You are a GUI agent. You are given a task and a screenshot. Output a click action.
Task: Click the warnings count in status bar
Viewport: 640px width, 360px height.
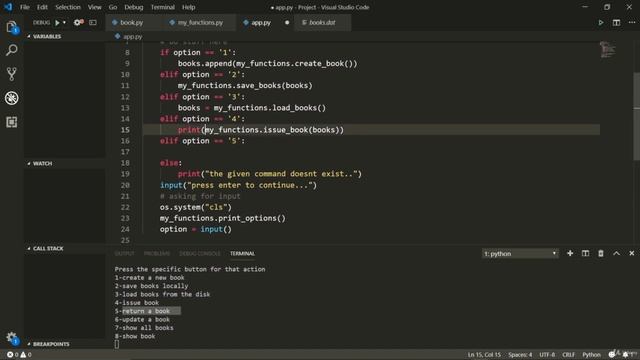click(26, 355)
